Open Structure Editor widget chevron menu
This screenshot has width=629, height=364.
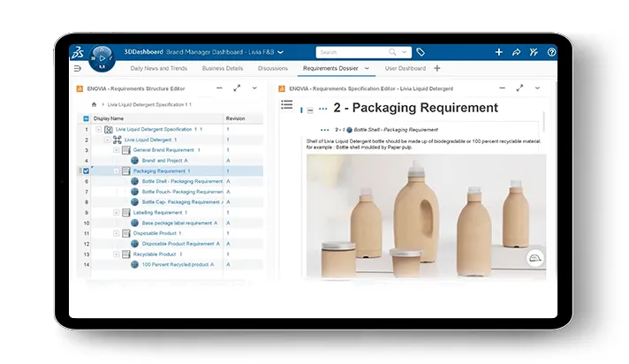(254, 87)
